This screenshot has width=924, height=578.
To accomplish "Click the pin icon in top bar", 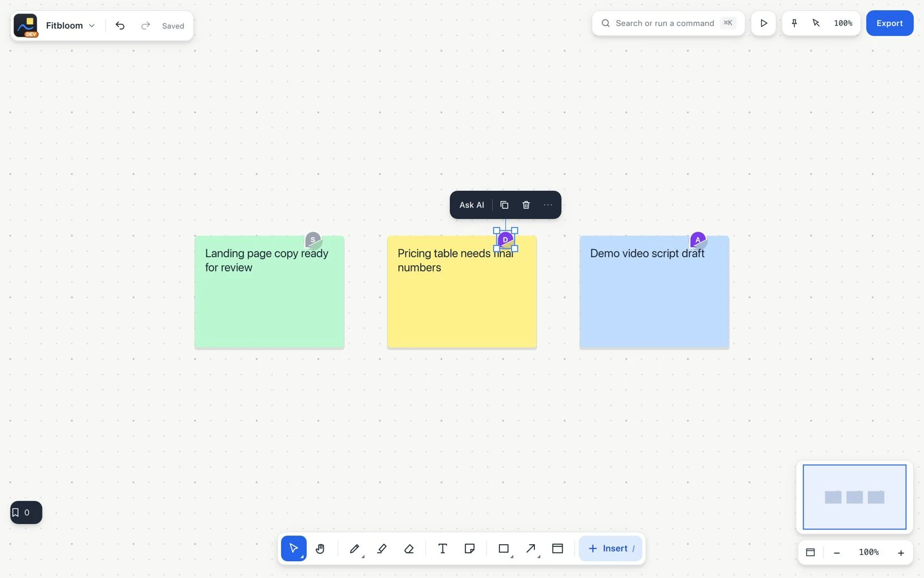I will [x=794, y=23].
